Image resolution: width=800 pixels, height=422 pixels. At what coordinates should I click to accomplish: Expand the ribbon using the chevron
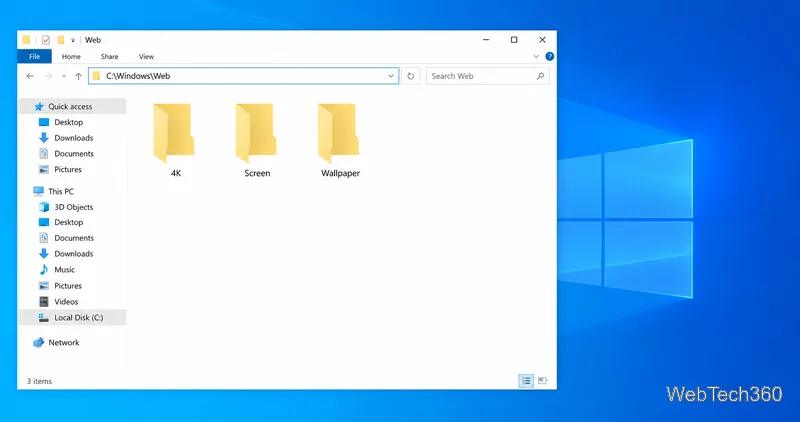(x=536, y=57)
